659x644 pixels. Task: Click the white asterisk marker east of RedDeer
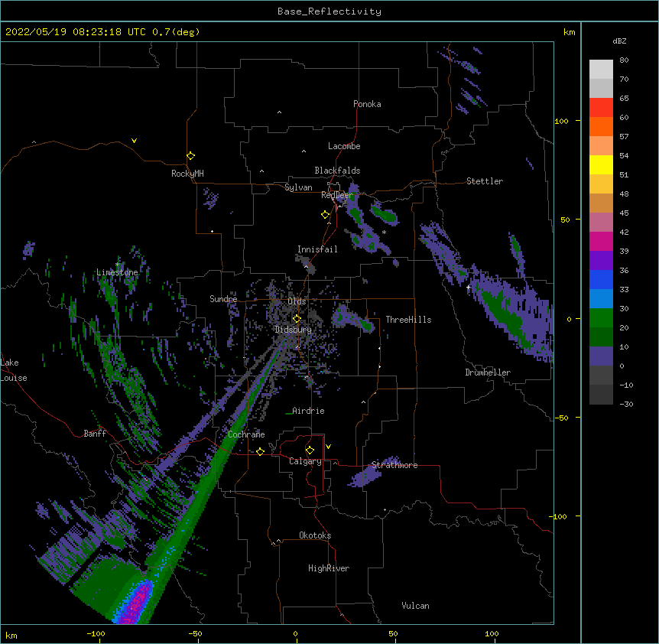[384, 232]
